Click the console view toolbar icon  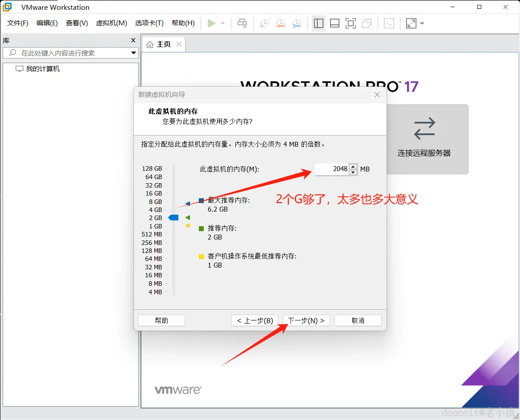click(x=389, y=23)
